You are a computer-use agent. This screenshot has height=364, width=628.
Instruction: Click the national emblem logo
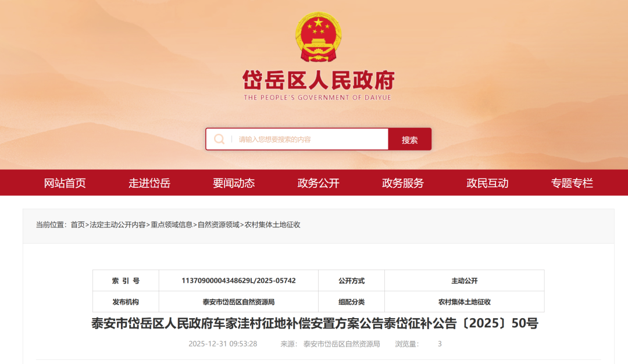(x=318, y=37)
